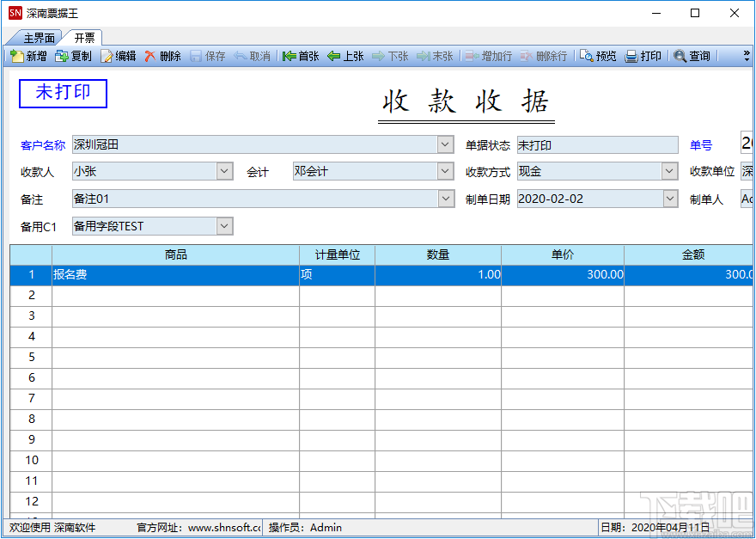The width and height of the screenshot is (756, 539).
Task: Click the 金额 column header
Action: coord(690,254)
